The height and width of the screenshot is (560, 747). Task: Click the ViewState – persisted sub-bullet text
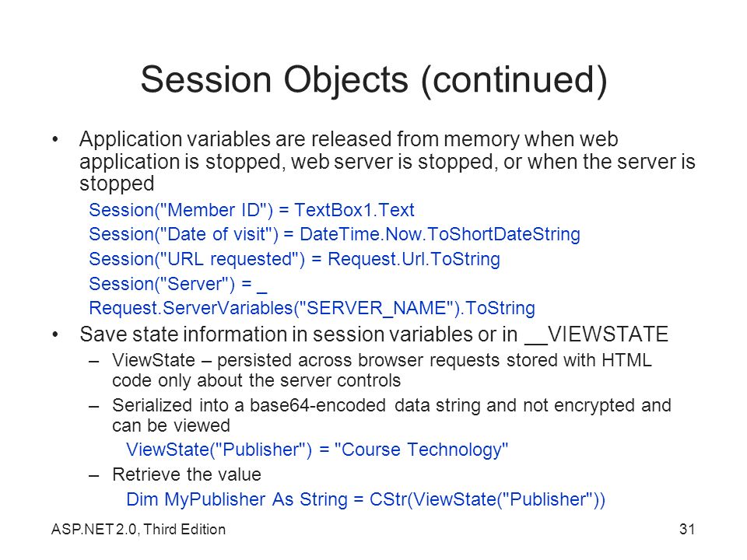tap(381, 370)
